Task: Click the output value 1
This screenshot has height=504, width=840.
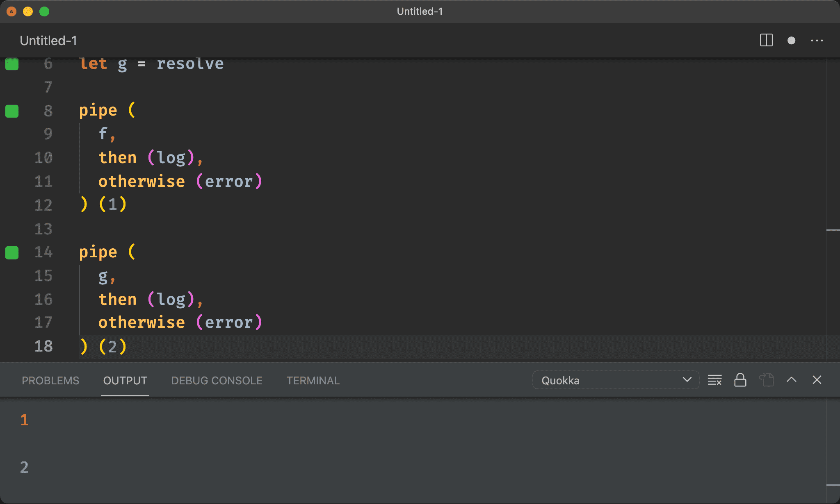Action: coord(25,420)
